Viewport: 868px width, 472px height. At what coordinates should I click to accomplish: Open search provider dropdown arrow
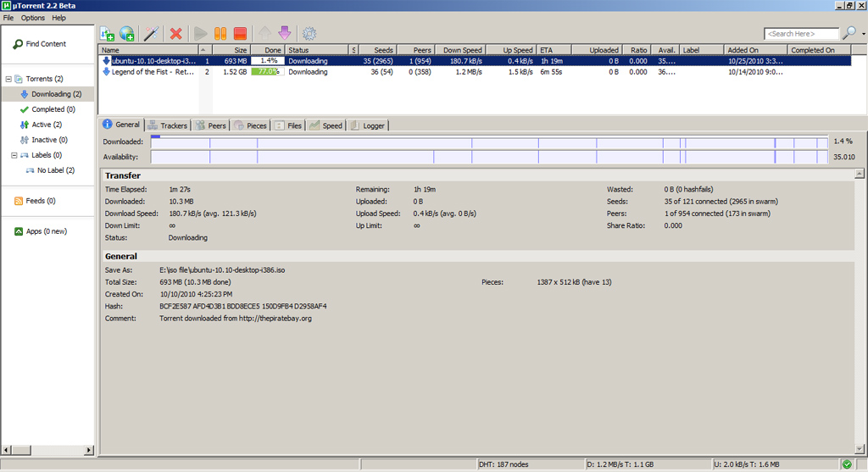point(863,34)
